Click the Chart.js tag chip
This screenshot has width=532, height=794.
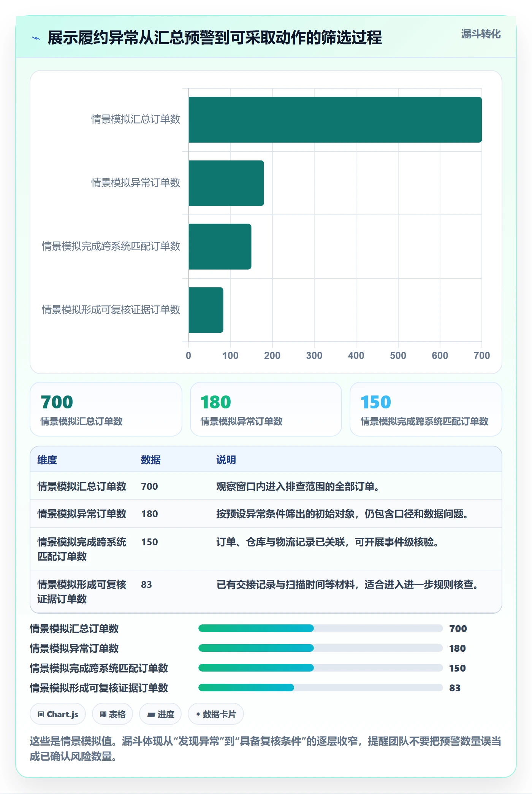tap(58, 714)
